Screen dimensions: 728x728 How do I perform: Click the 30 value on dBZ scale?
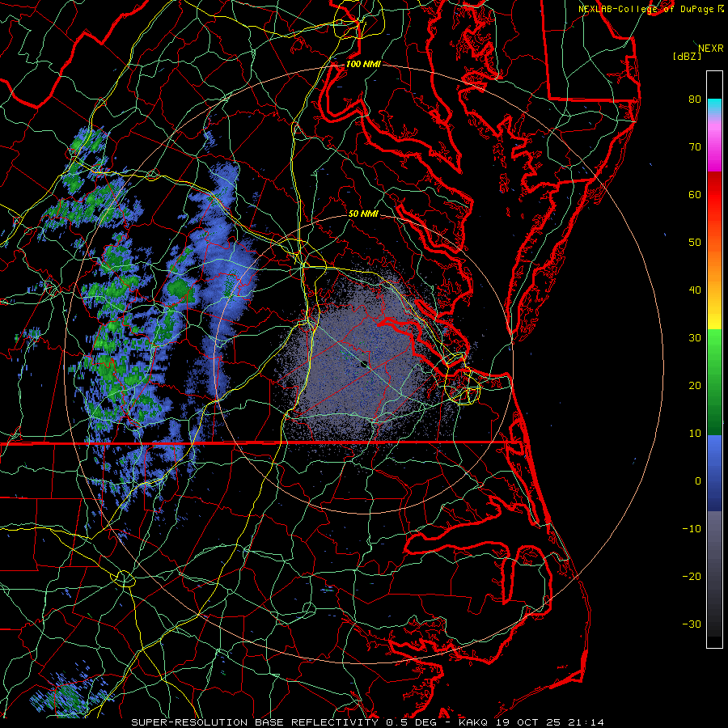(x=695, y=337)
